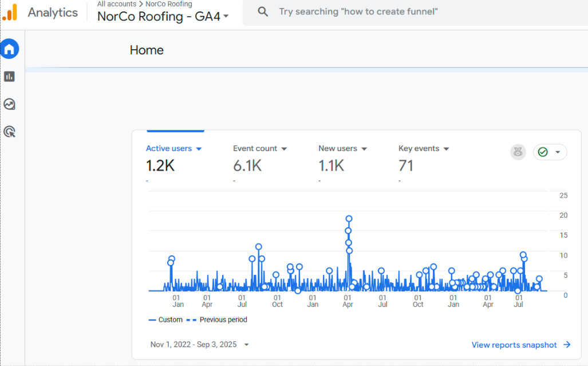Click the Google Analytics logo
The height and width of the screenshot is (366, 588).
(10, 13)
